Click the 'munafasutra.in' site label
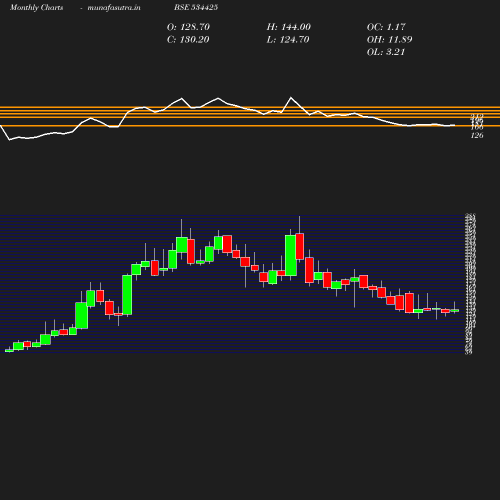 pyautogui.click(x=114, y=8)
